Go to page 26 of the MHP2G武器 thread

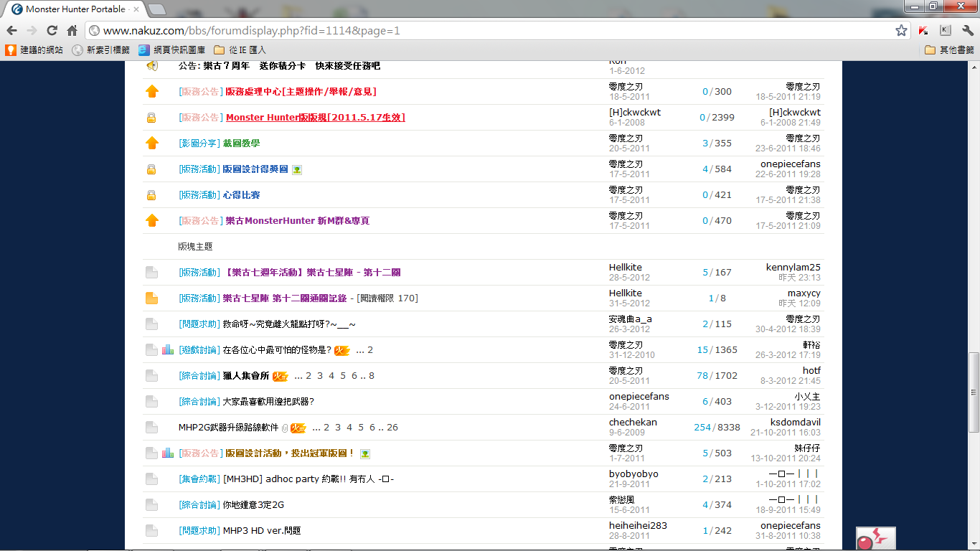(x=392, y=428)
